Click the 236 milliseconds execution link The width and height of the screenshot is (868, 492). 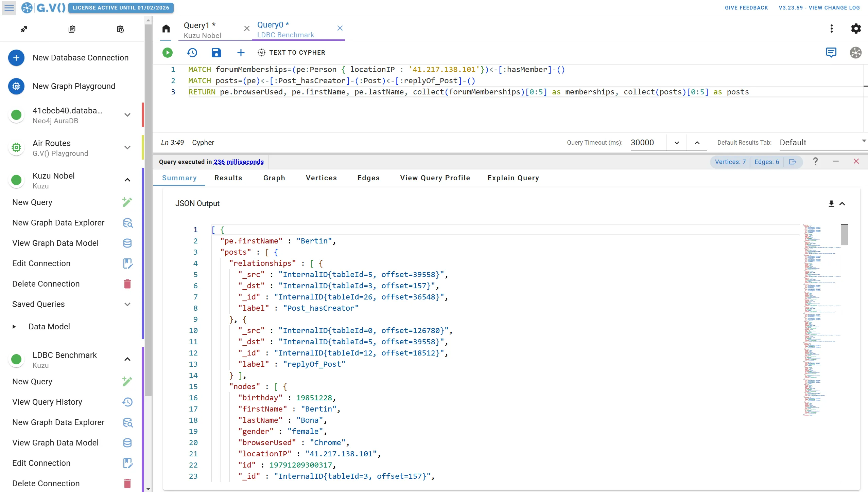point(239,162)
